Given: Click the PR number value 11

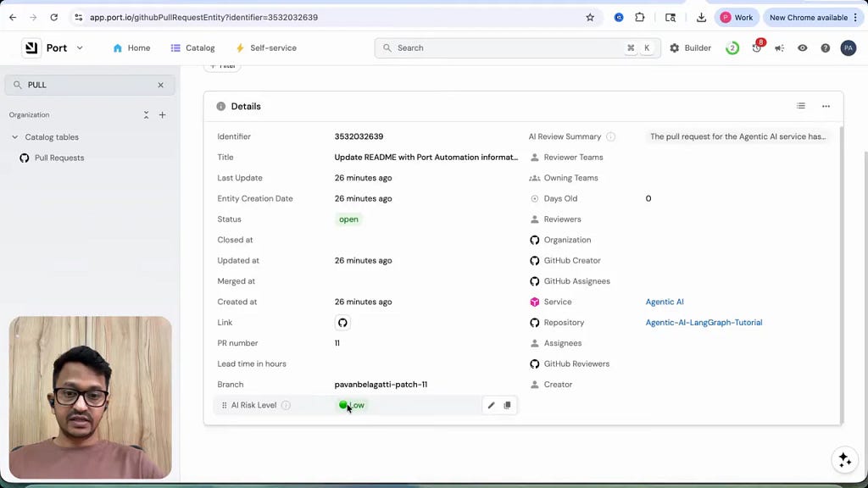Looking at the screenshot, I should click(337, 343).
